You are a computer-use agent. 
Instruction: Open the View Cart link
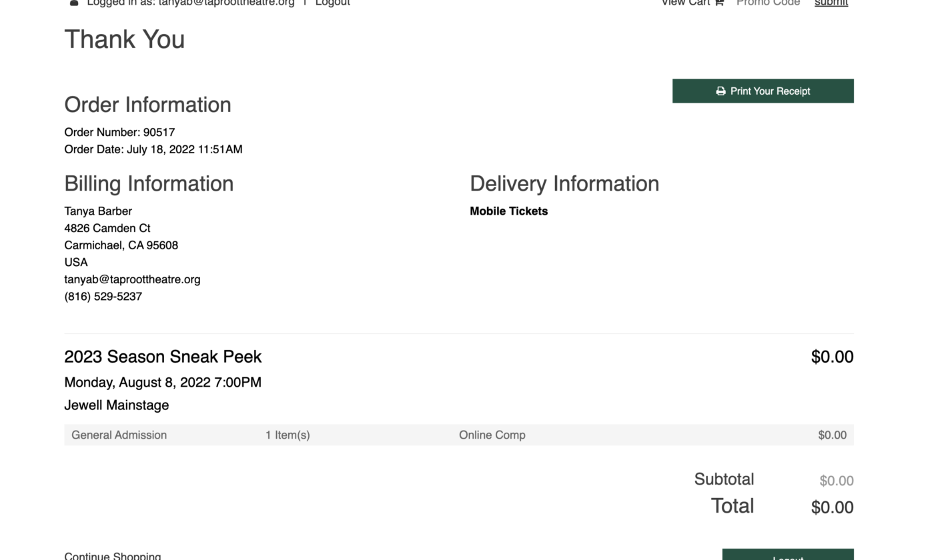pos(686,3)
